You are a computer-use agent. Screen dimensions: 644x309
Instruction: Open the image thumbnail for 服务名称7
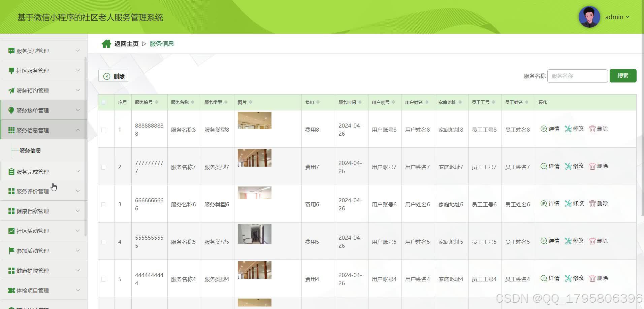254,158
